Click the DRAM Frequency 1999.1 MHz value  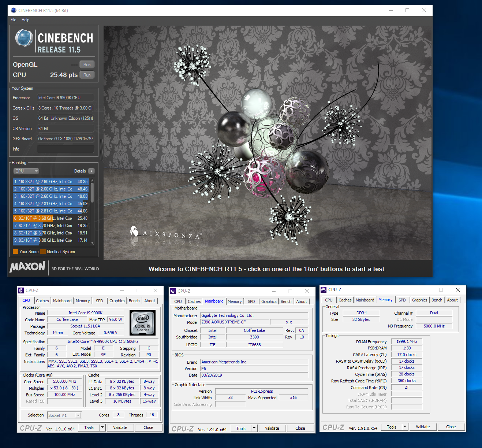tap(407, 341)
